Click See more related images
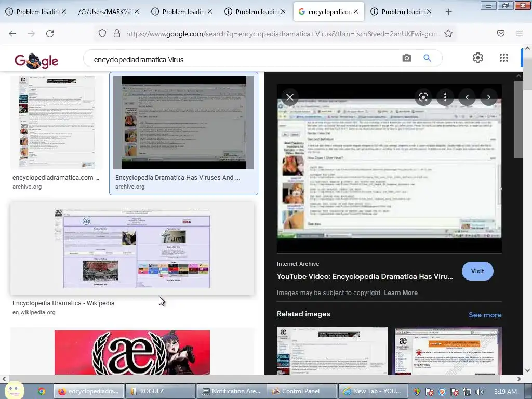This screenshot has width=532, height=399. point(485,315)
